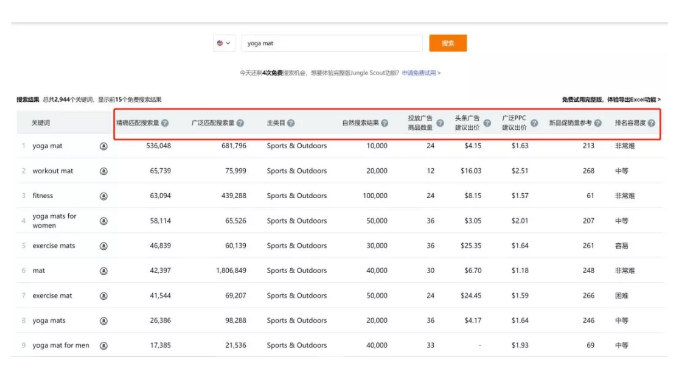The width and height of the screenshot is (684, 371).
Task: Click the orange 搜索 search button
Action: [x=448, y=43]
